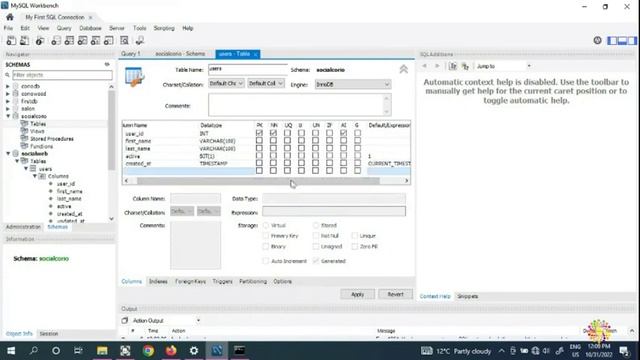Collapse the users table node

(x=26, y=169)
